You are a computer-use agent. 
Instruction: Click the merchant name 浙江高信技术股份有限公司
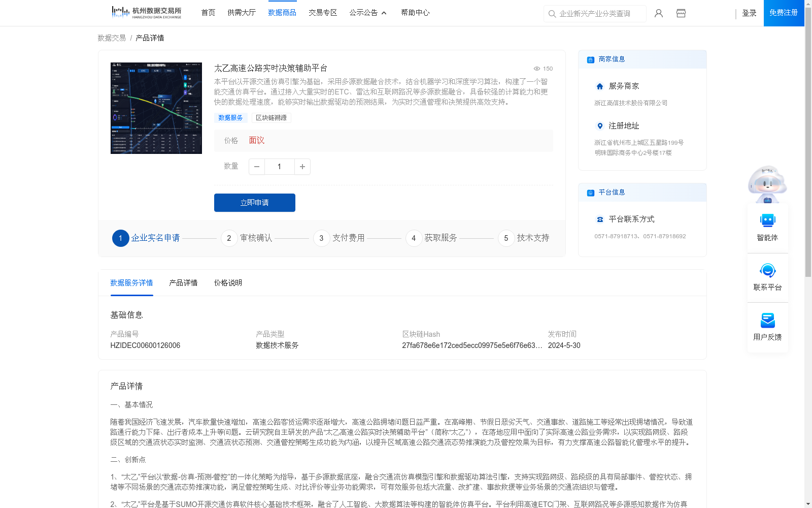pyautogui.click(x=631, y=103)
